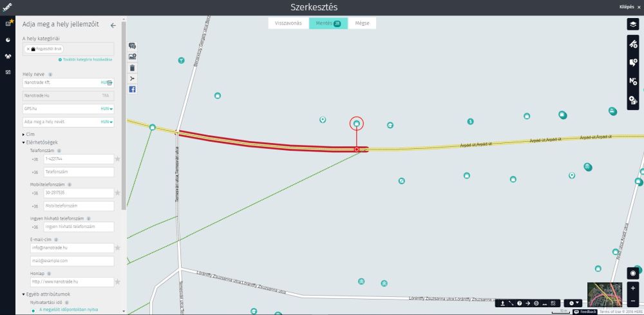This screenshot has width=644, height=315.
Task: Click Mentés to save changes
Action: point(328,23)
